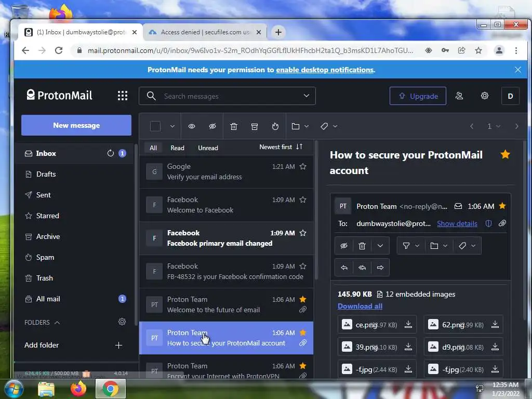Unstar the Welcome to the future message

303,299
